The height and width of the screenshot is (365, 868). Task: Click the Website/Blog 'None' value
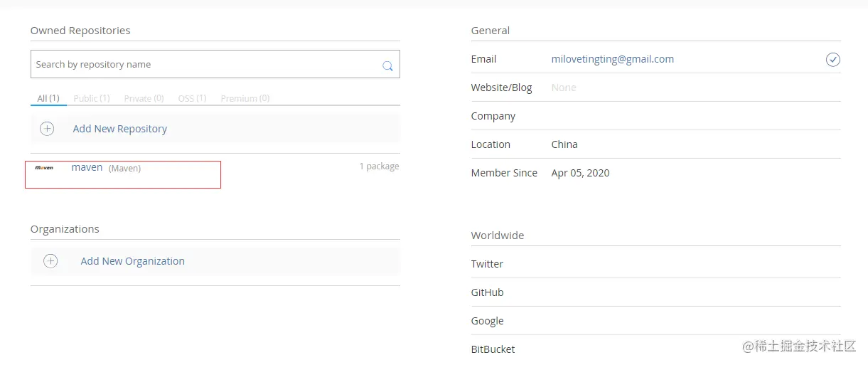point(564,88)
